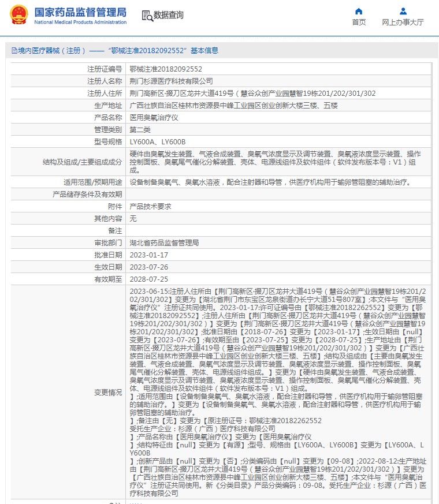Click the 审批部门 row label
439x504 pixels.
108,243
